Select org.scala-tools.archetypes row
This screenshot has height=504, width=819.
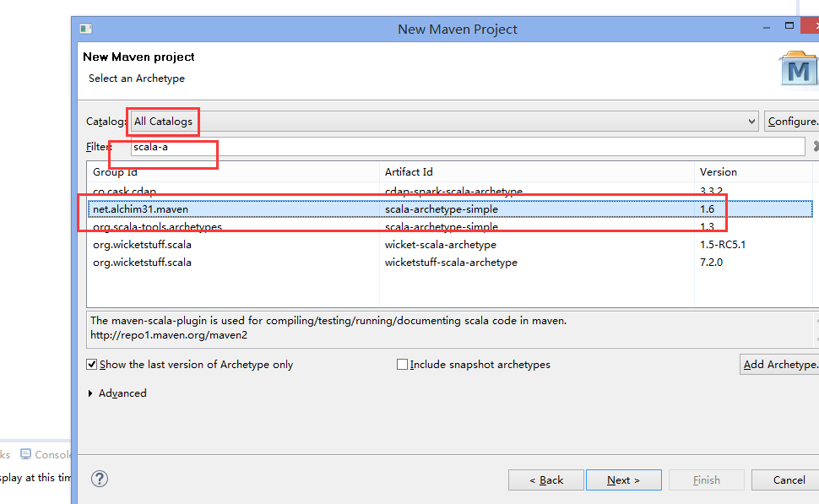[x=157, y=227]
